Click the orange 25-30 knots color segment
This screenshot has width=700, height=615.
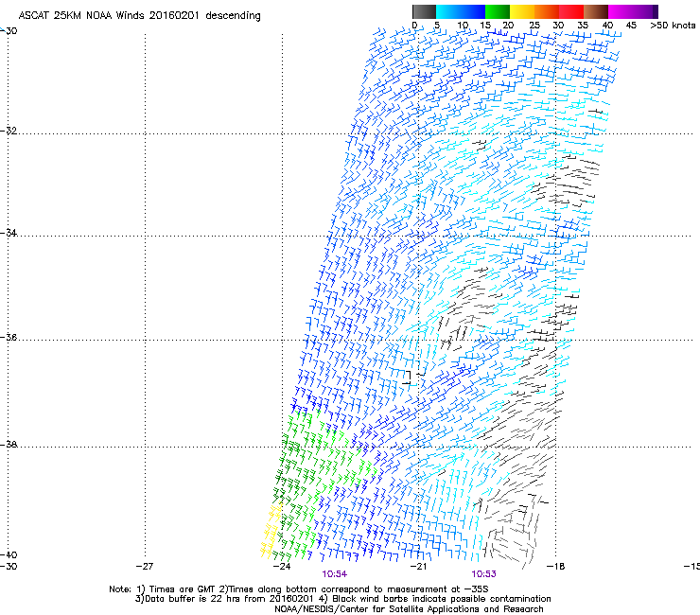tap(547, 11)
